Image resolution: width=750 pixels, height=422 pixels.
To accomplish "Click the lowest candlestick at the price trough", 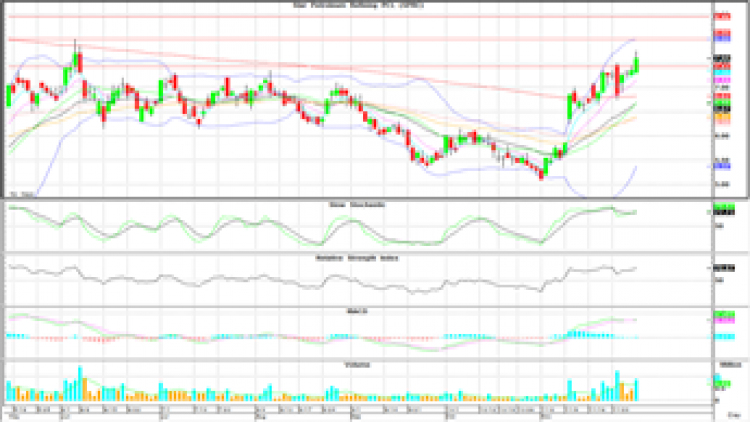I will tap(541, 172).
